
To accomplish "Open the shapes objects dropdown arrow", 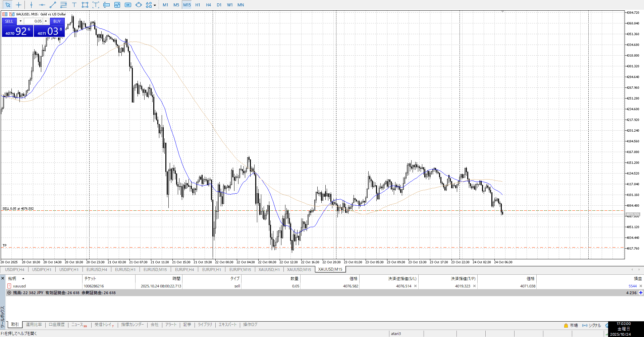I will click(x=155, y=5).
